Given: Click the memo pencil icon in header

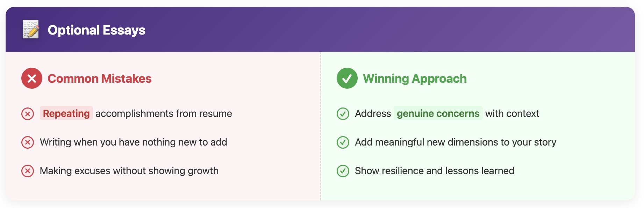Looking at the screenshot, I should coord(31,30).
